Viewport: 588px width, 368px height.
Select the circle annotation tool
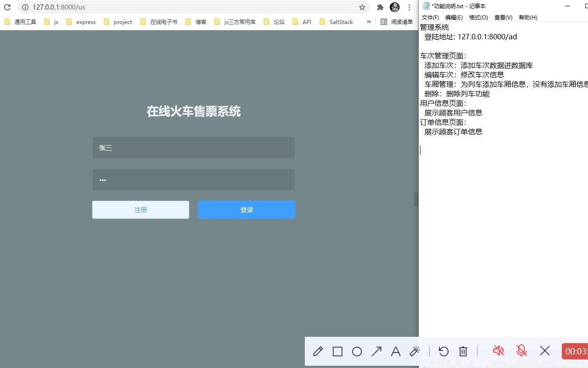357,351
